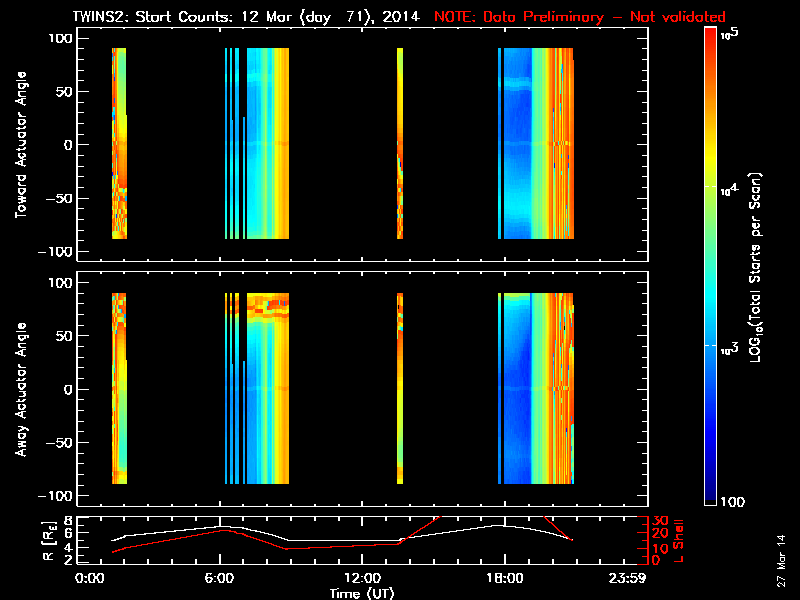
Task: Click the red 'L Shell' axis label
Action: pos(680,540)
